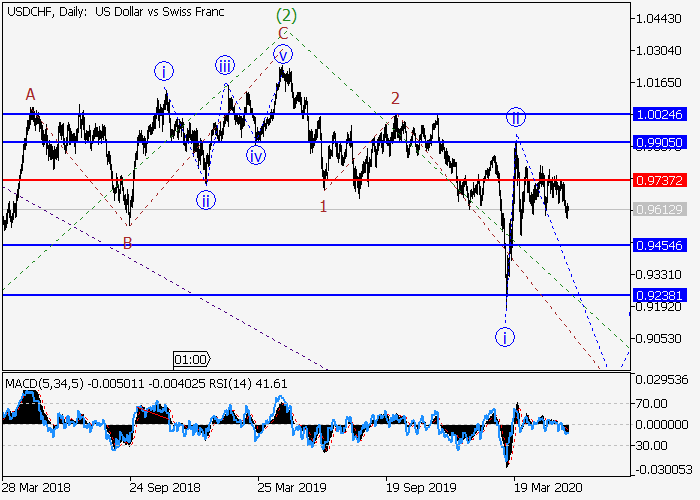The width and height of the screenshot is (700, 500).
Task: Click the red A wave label
Action: [31, 94]
